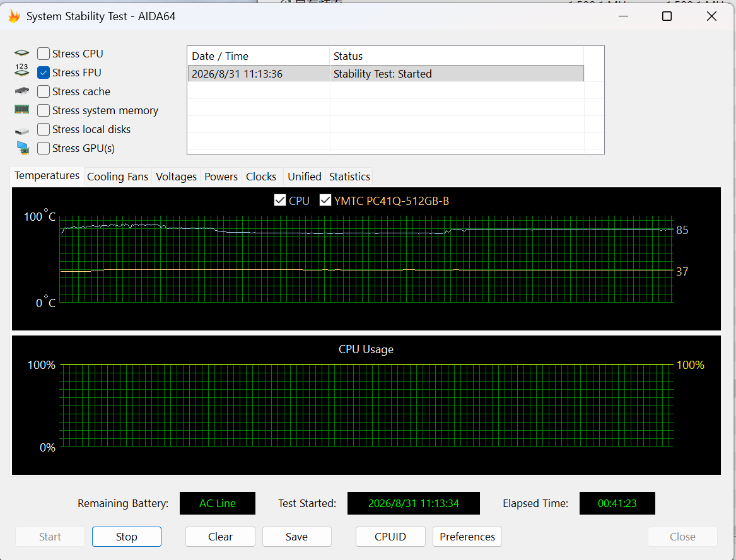Click the 123 FPU icon
The image size is (736, 560).
(21, 71)
